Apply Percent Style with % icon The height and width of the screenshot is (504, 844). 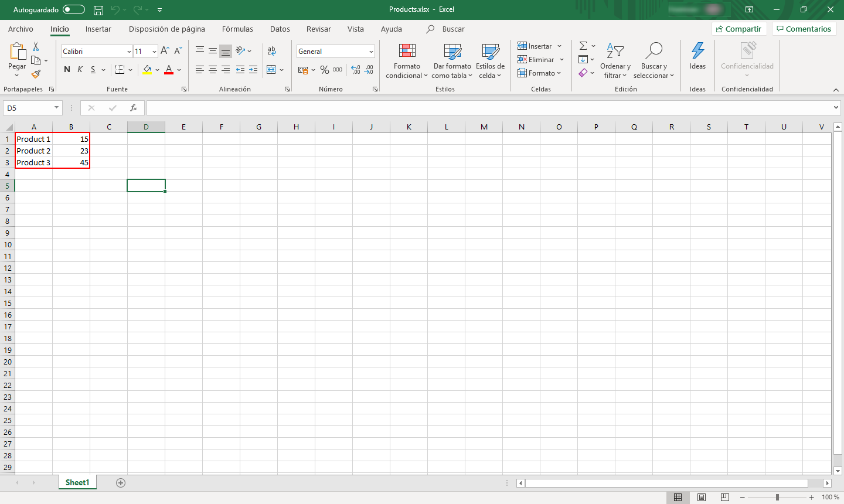(x=325, y=70)
